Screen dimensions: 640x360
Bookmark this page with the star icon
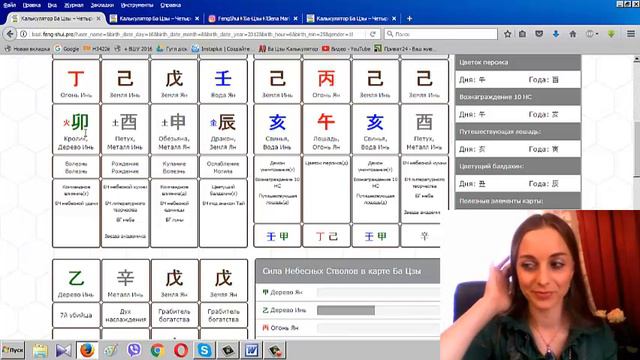tap(507, 34)
